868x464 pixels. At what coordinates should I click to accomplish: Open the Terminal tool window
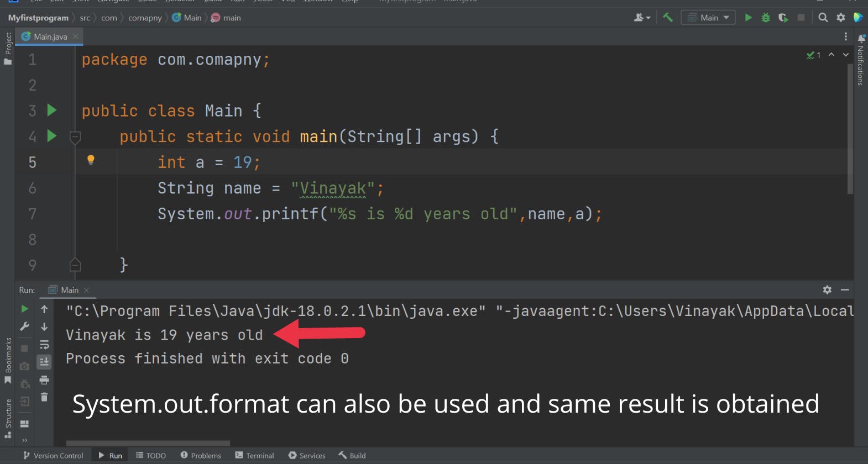[x=254, y=456]
